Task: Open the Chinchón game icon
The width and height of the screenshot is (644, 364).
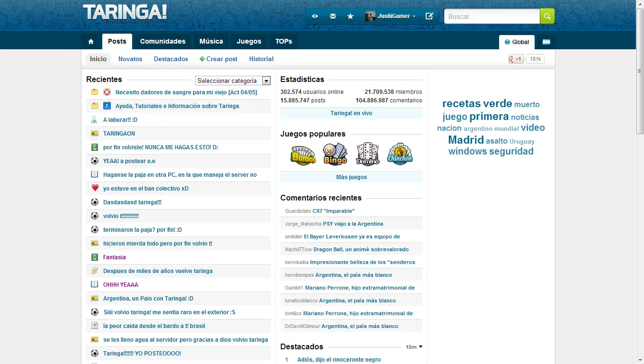Action: 400,154
